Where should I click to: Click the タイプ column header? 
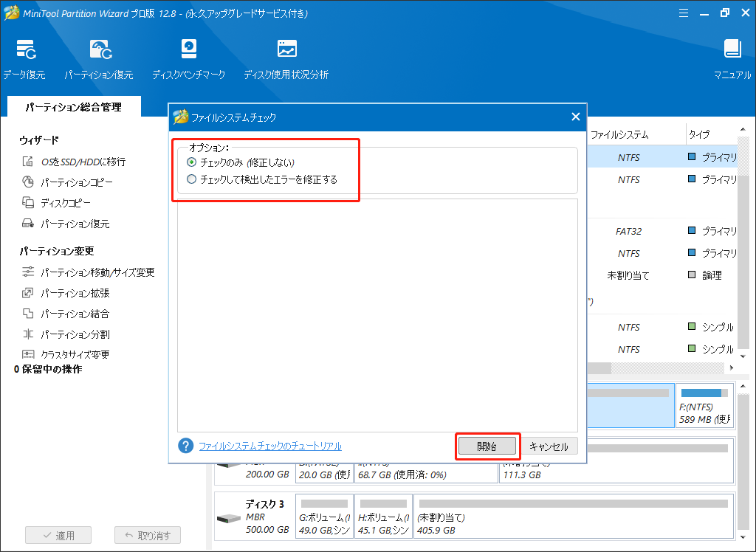699,135
